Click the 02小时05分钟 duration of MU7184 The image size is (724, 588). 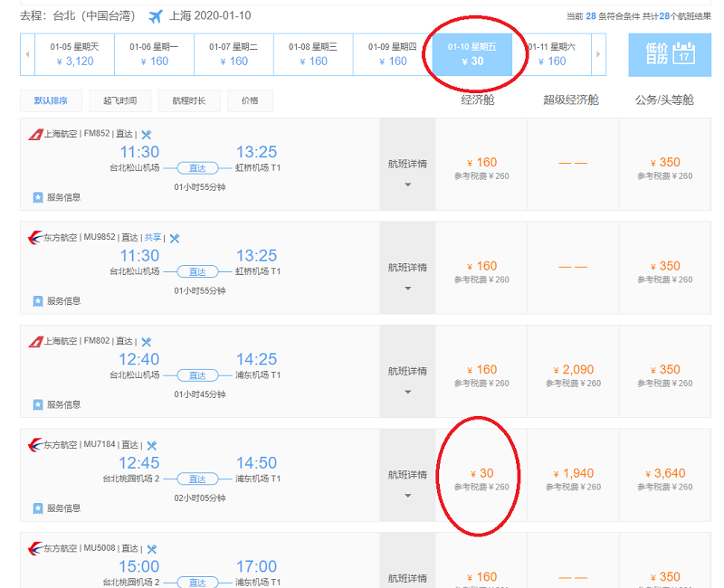(x=199, y=498)
